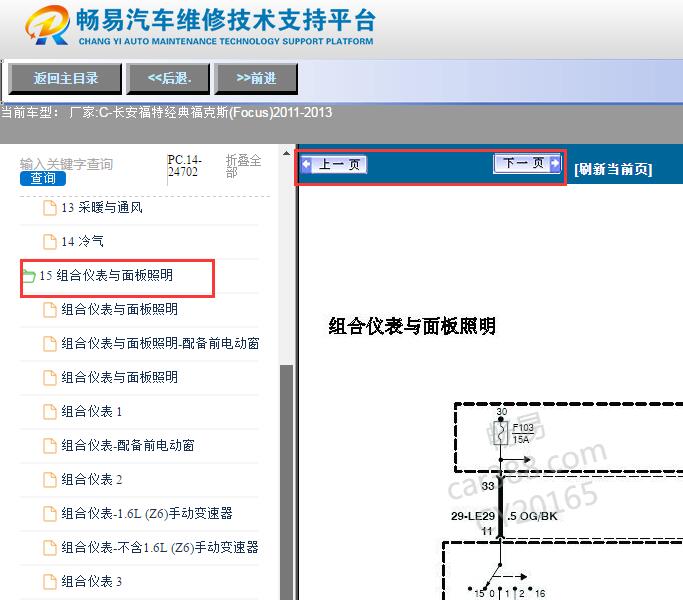Click the page icon beside 组合仪表 1

pyautogui.click(x=50, y=412)
